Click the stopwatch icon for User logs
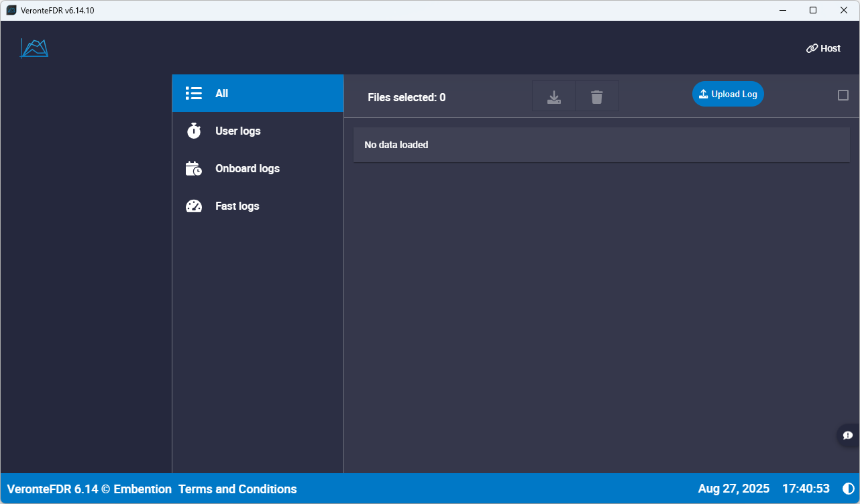The width and height of the screenshot is (860, 504). point(194,131)
